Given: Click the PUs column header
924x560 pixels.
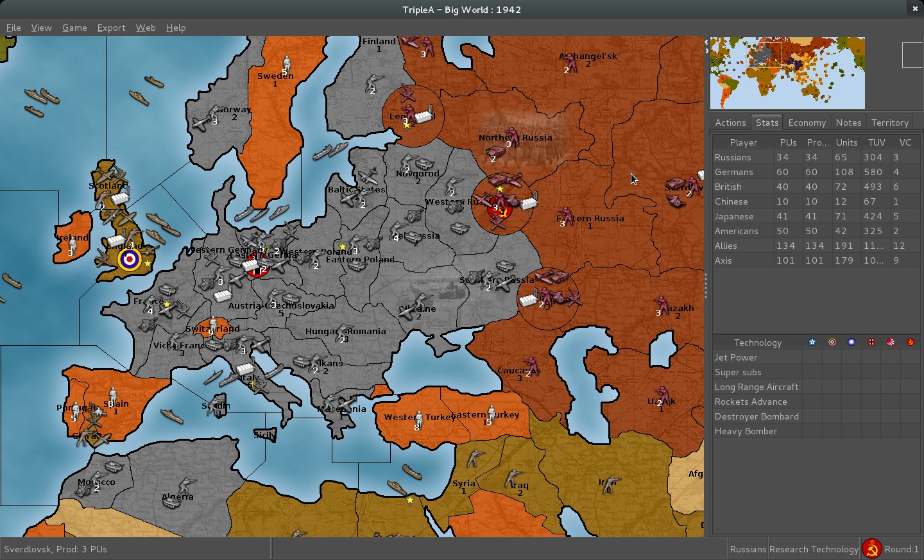Looking at the screenshot, I should pos(788,142).
